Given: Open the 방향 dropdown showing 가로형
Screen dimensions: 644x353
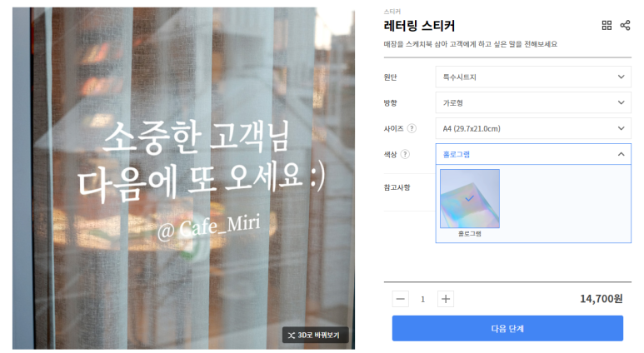Looking at the screenshot, I should (533, 102).
